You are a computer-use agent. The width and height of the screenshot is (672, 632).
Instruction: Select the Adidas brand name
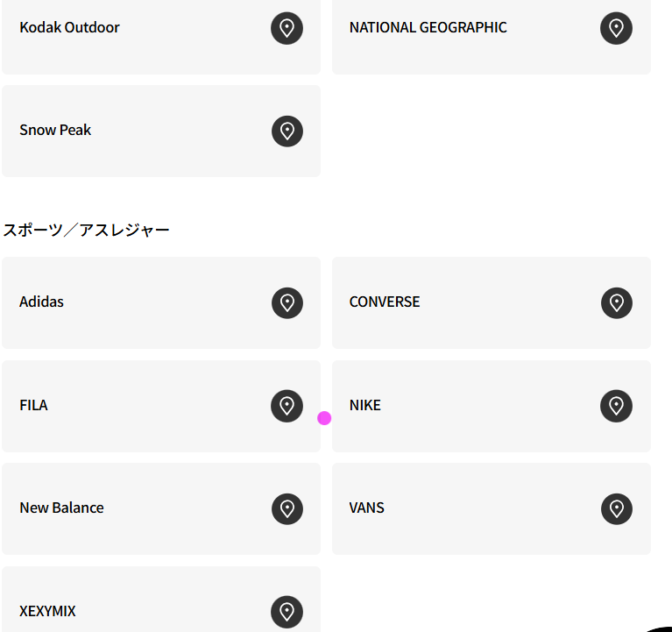pyautogui.click(x=41, y=302)
